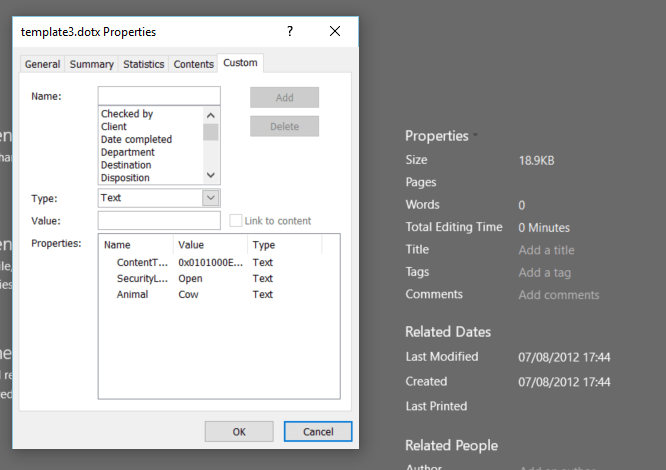Click the Related Dates heading
The width and height of the screenshot is (666, 470).
tap(448, 332)
